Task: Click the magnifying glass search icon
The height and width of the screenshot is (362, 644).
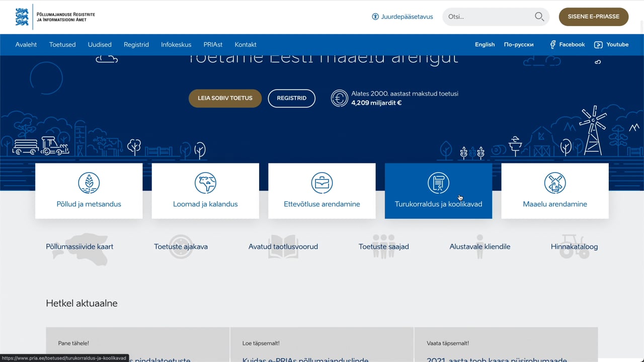Action: (539, 17)
